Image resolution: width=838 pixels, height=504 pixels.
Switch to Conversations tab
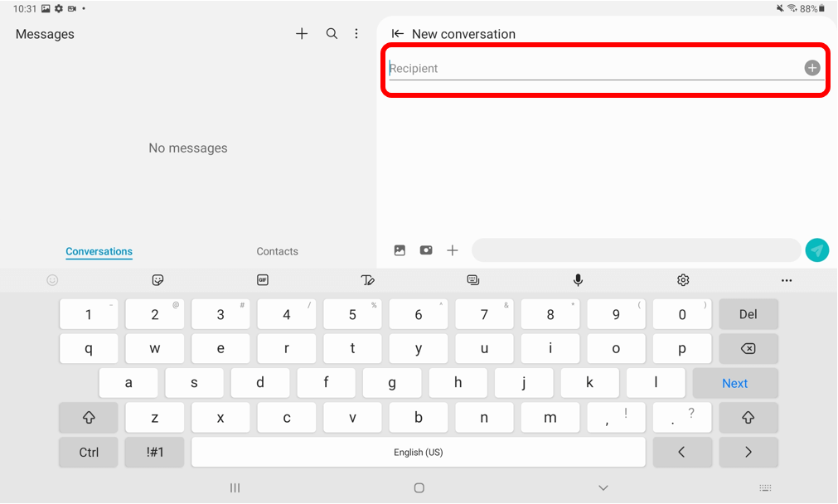point(99,251)
